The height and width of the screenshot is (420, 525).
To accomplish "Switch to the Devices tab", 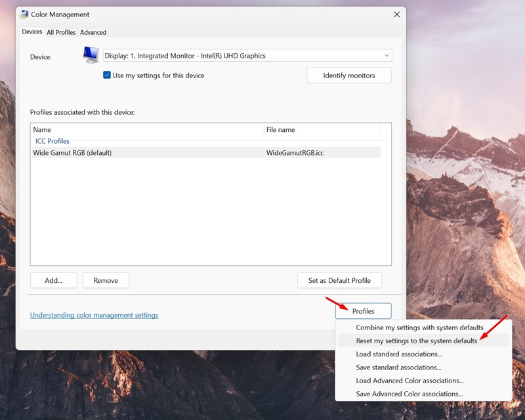I will pyautogui.click(x=31, y=31).
